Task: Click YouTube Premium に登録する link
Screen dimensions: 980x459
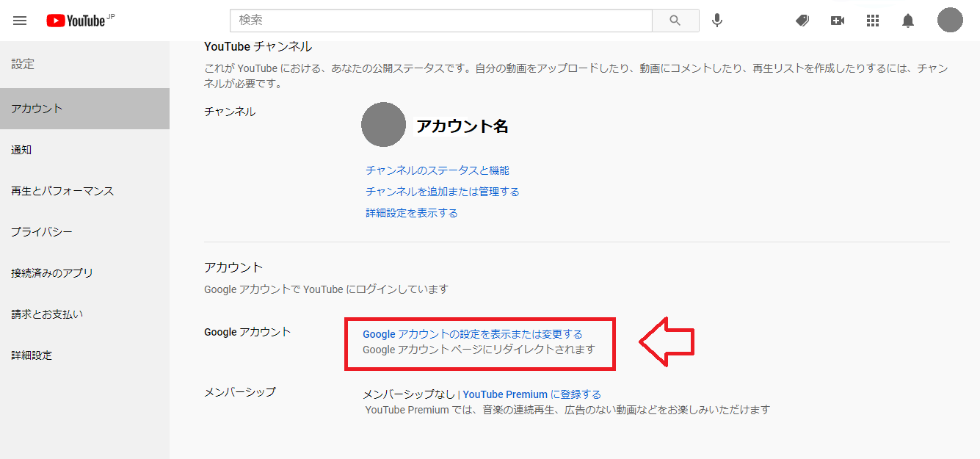Action: 532,394
